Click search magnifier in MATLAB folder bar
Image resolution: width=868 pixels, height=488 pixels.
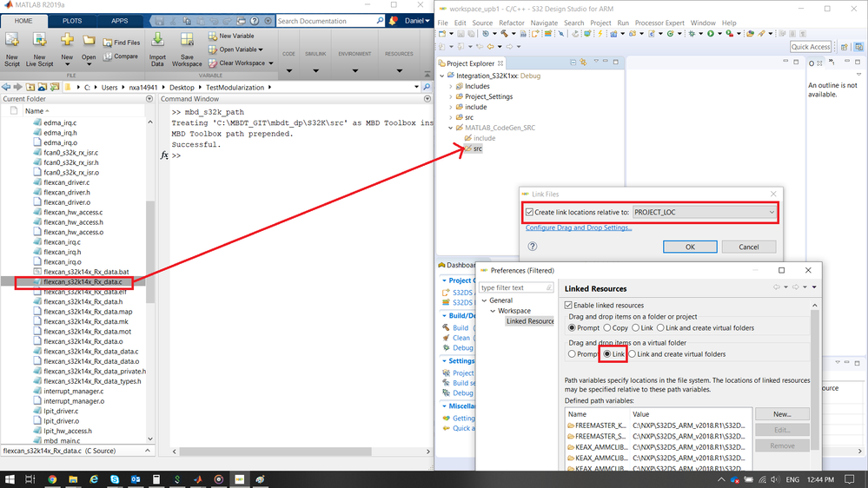click(x=427, y=88)
